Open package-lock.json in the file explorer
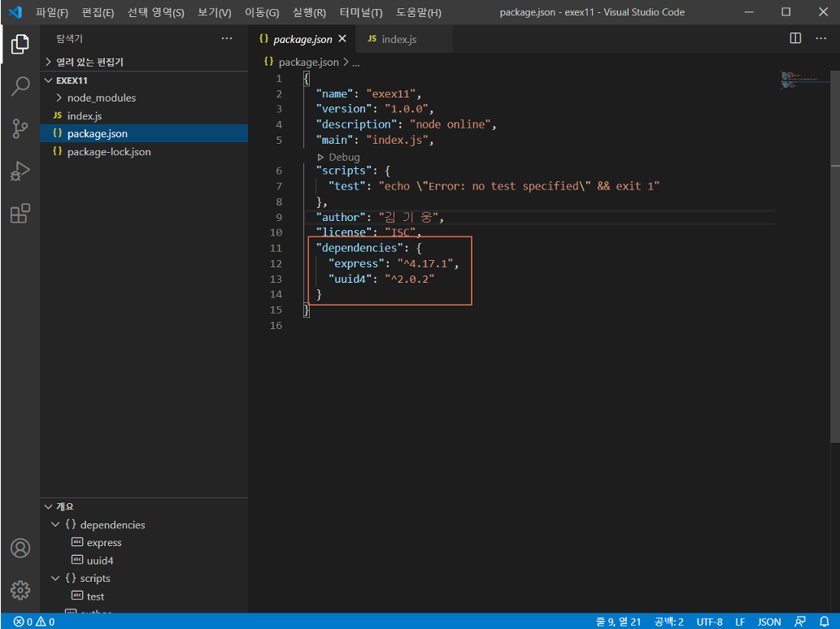 [144, 151]
